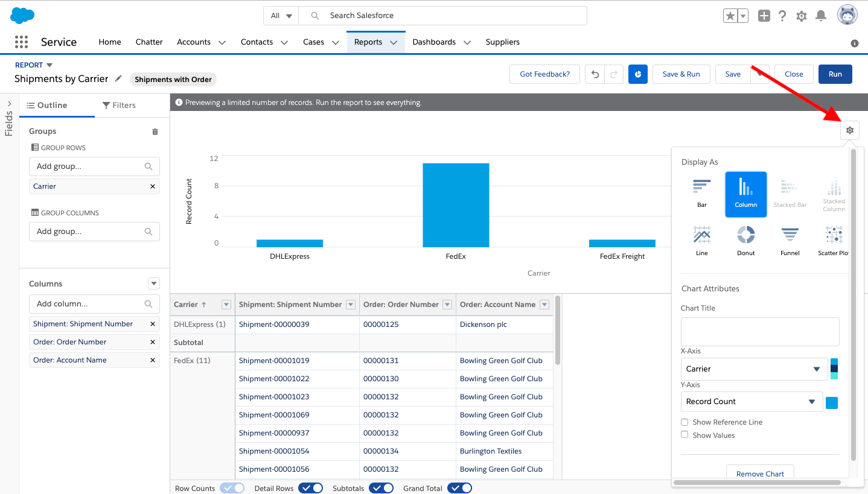The width and height of the screenshot is (868, 494).
Task: Open the Suppliers tab
Action: tap(503, 42)
